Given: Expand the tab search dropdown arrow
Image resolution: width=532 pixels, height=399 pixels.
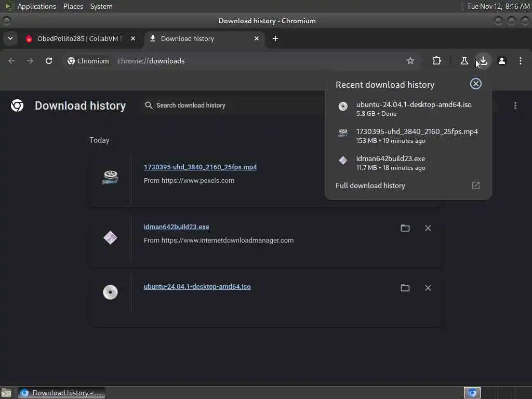Looking at the screenshot, I should coord(10,38).
